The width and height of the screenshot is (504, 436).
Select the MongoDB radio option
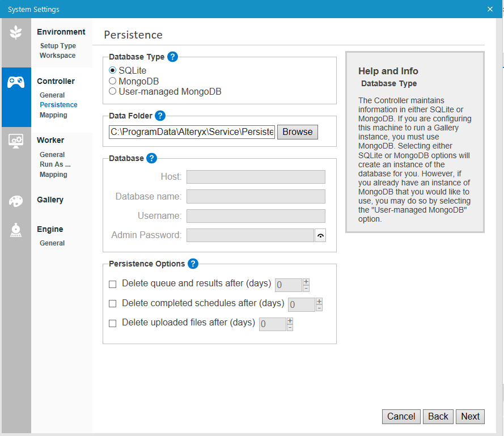click(x=112, y=81)
